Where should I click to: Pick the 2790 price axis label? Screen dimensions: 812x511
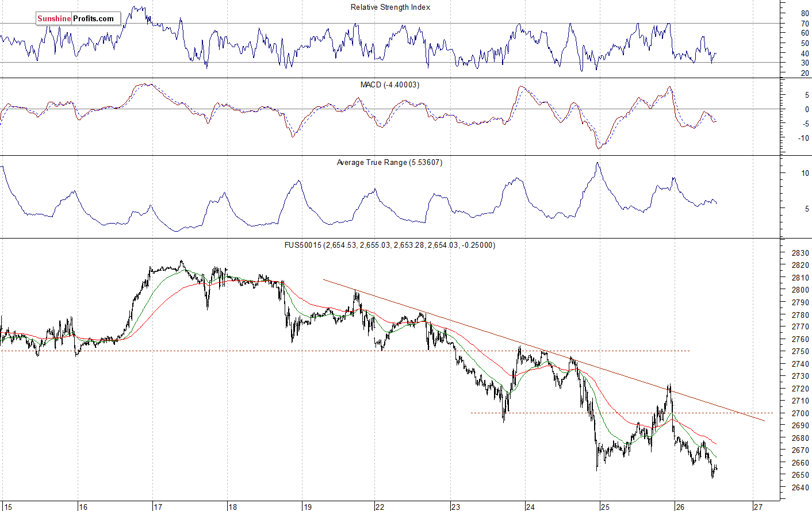(800, 302)
